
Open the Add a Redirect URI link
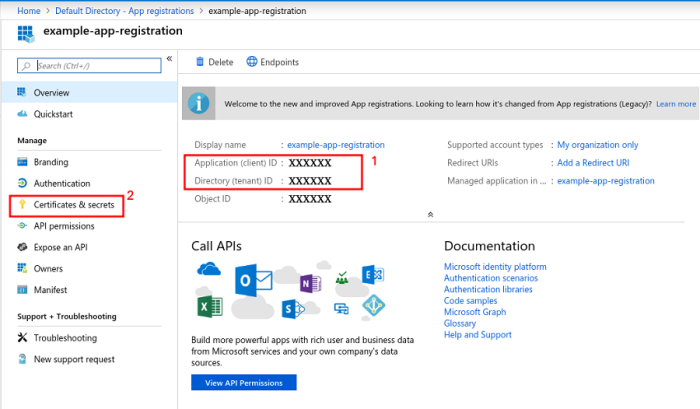coord(593,163)
